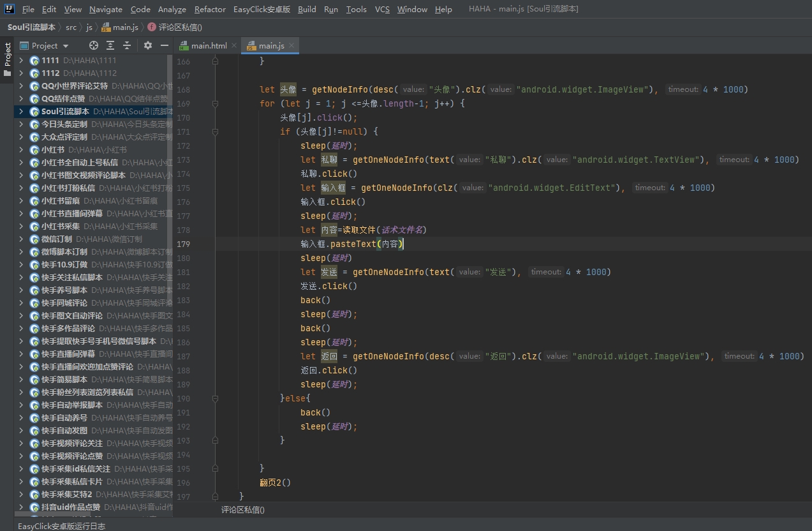
Task: Click the 评论区私信() breadcrumb below the editor
Action: point(243,510)
